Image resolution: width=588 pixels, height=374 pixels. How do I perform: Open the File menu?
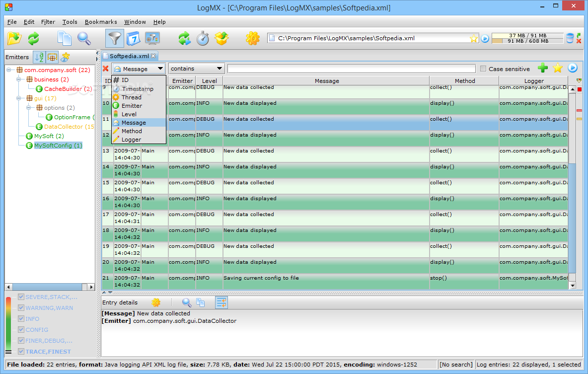point(12,22)
